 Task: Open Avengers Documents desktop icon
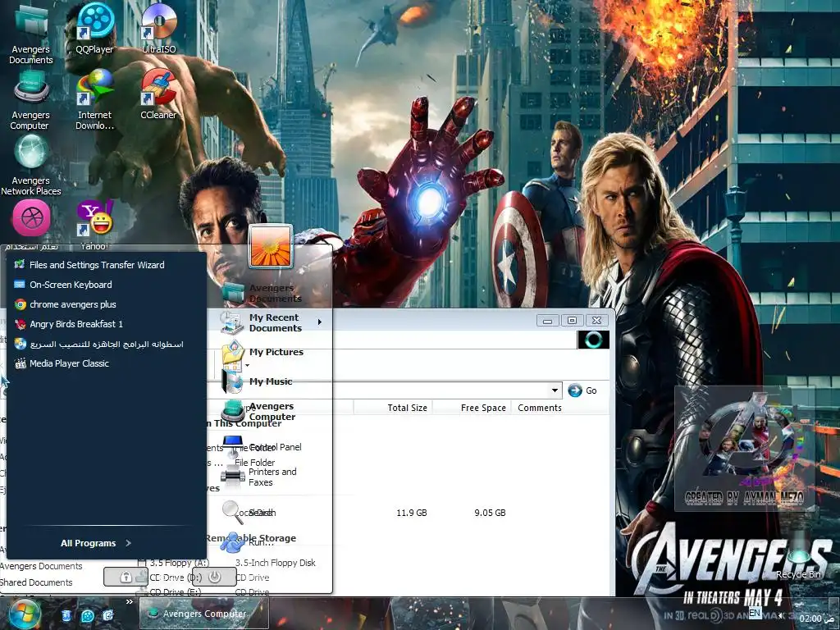[x=31, y=33]
